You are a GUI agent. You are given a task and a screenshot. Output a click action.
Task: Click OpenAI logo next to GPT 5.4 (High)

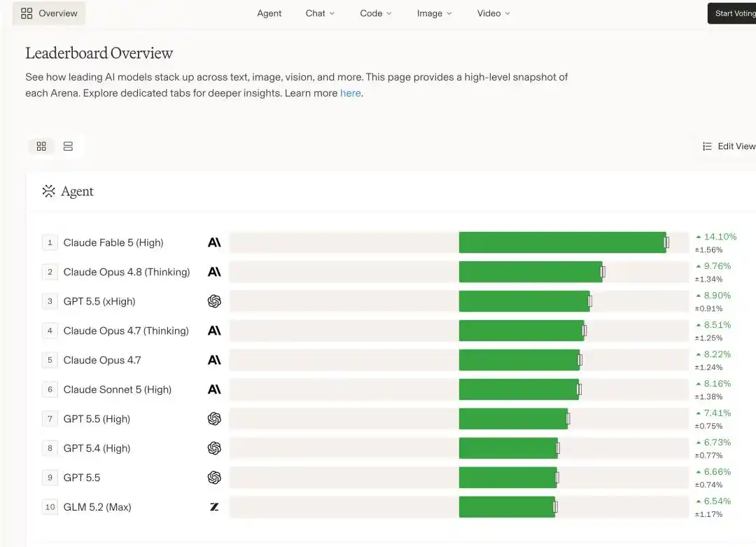(x=214, y=448)
